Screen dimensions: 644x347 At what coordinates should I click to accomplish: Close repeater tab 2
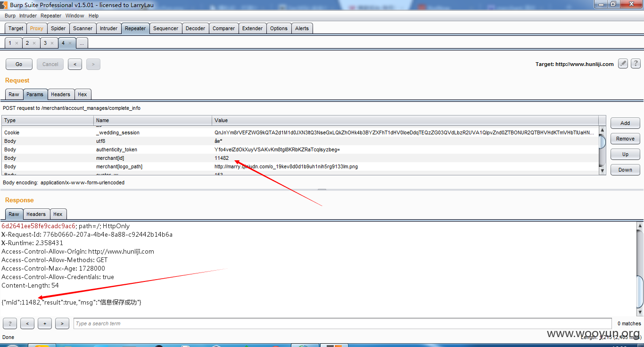click(x=34, y=43)
